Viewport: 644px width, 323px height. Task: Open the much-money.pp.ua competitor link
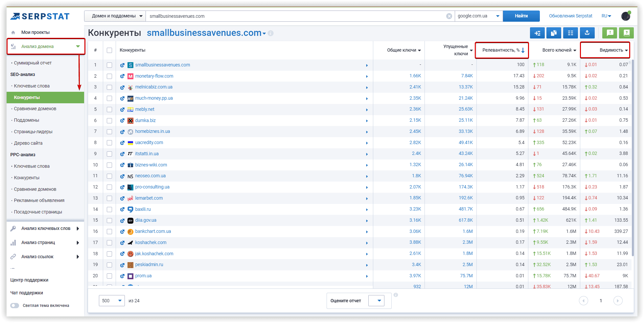click(x=154, y=98)
